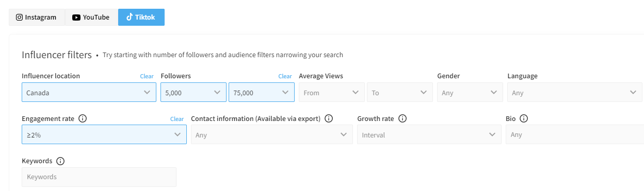
Task: Clear the Influencer location filter
Action: click(147, 76)
